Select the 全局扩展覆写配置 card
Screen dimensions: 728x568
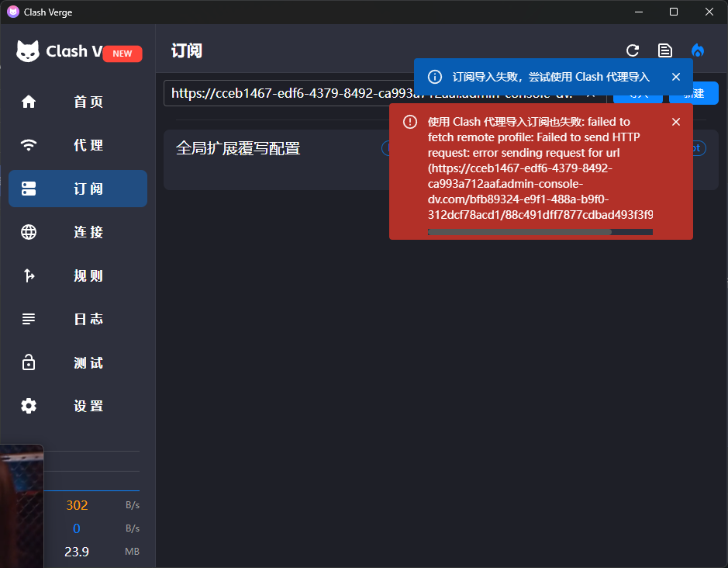pos(276,159)
